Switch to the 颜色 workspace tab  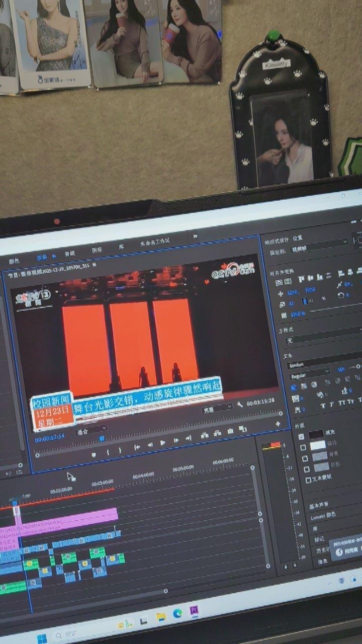pyautogui.click(x=14, y=261)
